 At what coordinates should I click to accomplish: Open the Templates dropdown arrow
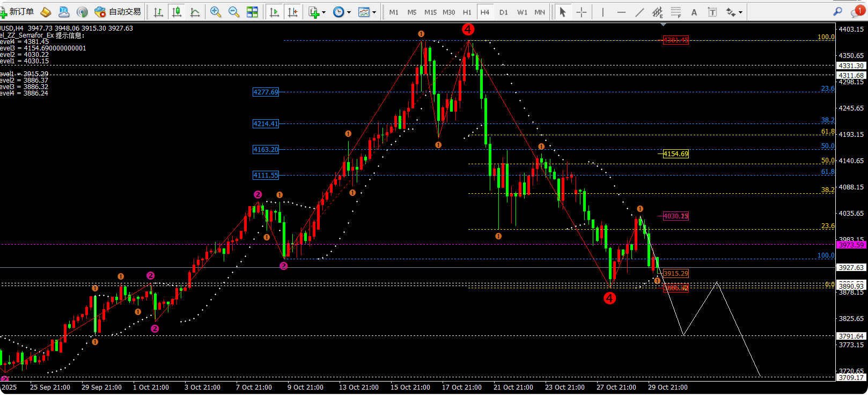pos(374,12)
